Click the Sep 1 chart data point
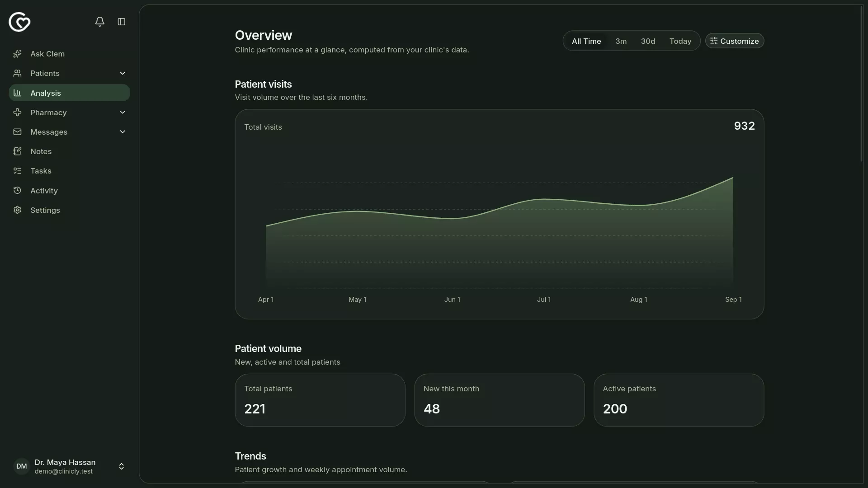The image size is (868, 488). (x=733, y=178)
